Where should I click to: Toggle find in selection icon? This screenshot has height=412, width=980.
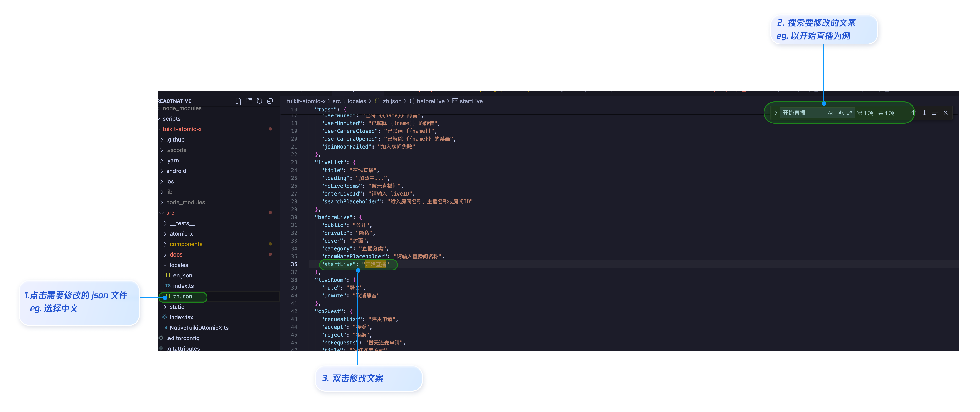point(935,113)
